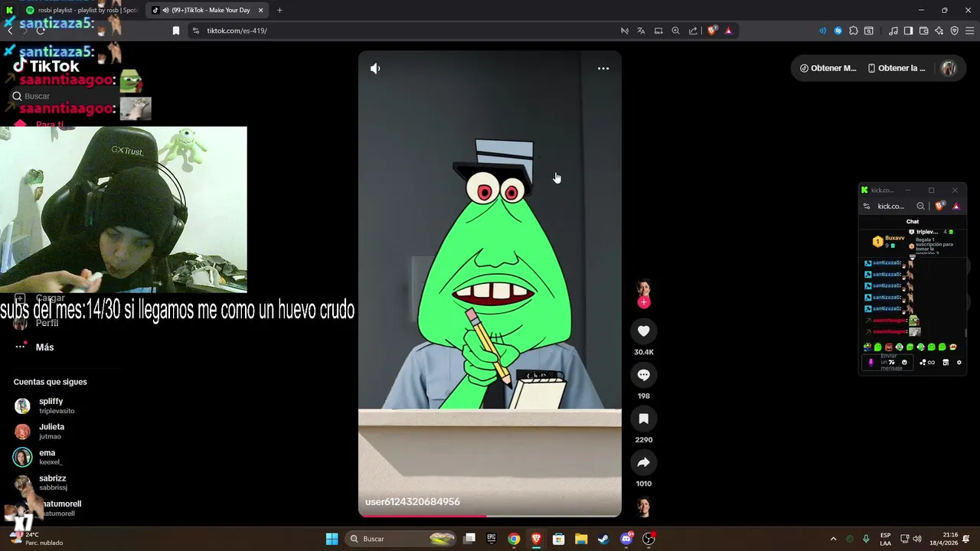Mute the TikTok video sound

coord(375,69)
